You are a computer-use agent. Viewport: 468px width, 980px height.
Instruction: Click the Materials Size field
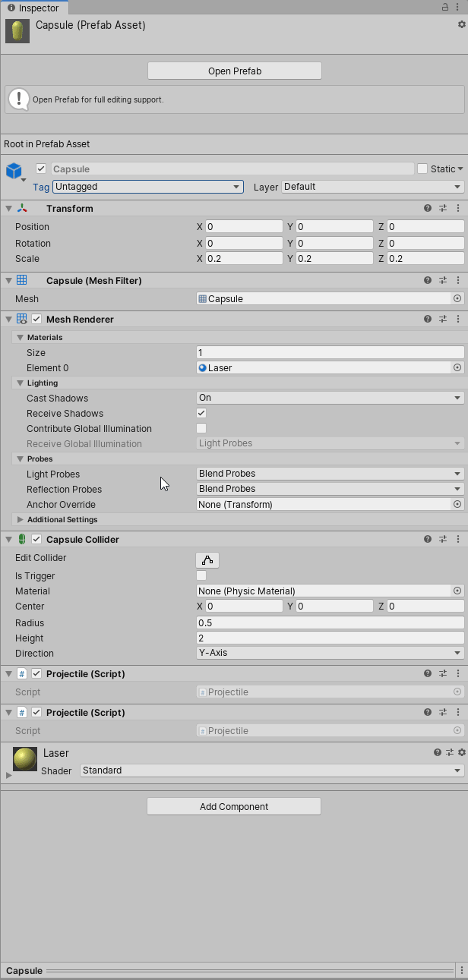(x=330, y=352)
